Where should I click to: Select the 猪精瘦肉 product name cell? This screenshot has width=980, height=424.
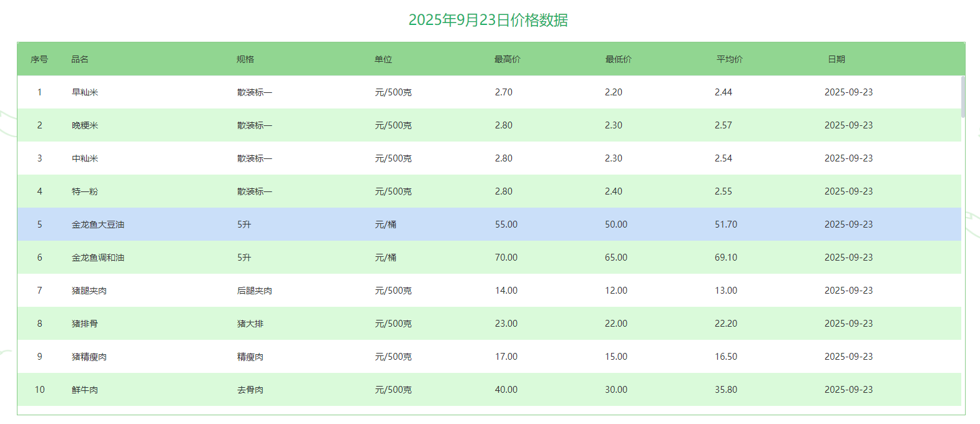[89, 357]
